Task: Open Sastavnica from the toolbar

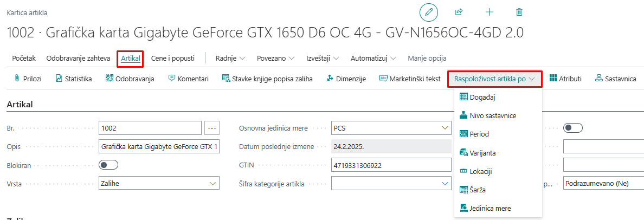Action: pos(615,79)
